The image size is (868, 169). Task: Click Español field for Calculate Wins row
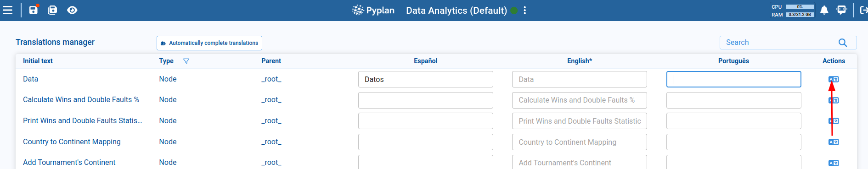[426, 100]
